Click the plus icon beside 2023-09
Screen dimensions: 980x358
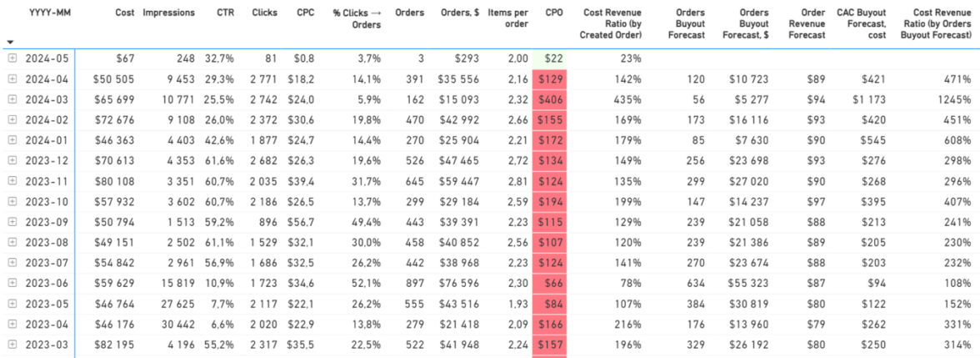coord(12,219)
